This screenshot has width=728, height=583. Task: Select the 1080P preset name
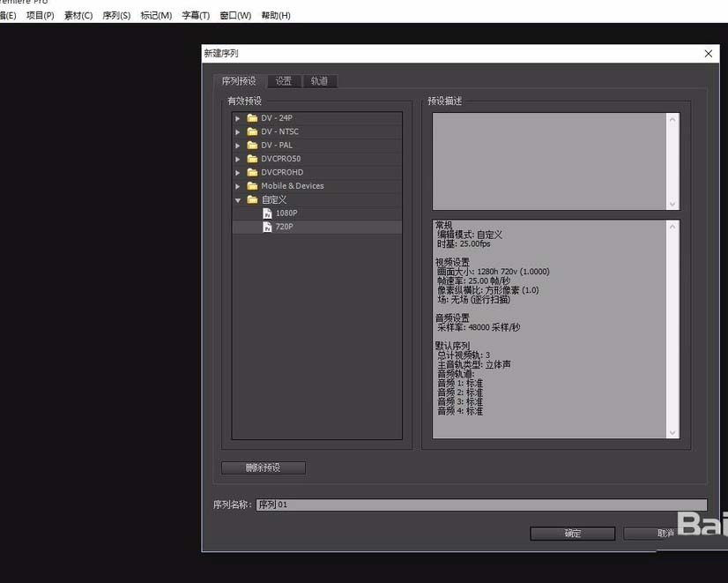pos(286,213)
